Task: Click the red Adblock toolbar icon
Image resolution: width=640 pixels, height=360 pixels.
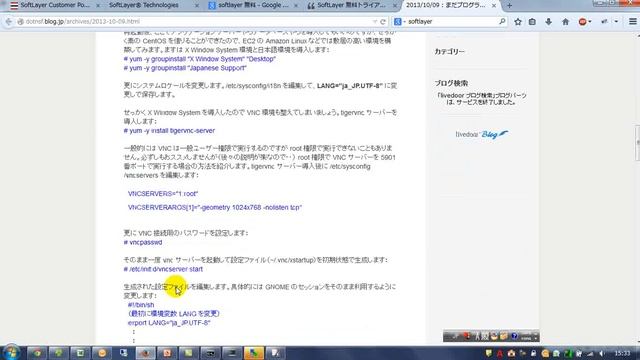Action: [x=582, y=22]
